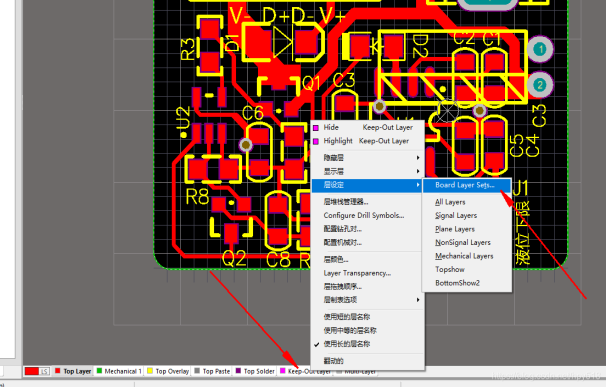Viewport: 606px width, 387px height.
Task: Click pad 1 on the board
Action: coord(540,49)
